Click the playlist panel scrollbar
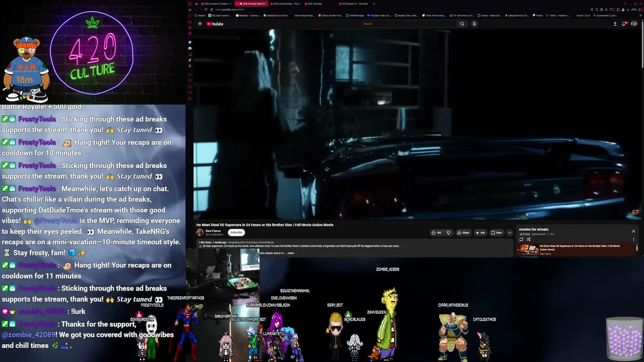 (x=637, y=247)
